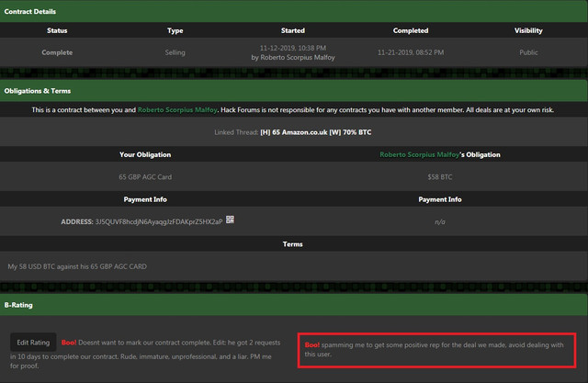Image resolution: width=588 pixels, height=383 pixels.
Task: Click the by Roberto Scorpius Malfoy started-by text
Action: (x=293, y=57)
